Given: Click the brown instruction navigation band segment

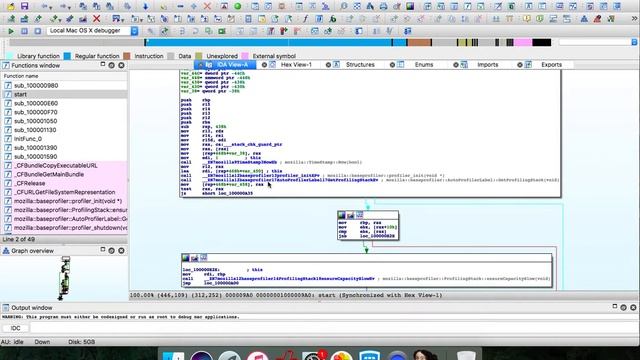Looking at the screenshot, I should 419,42.
